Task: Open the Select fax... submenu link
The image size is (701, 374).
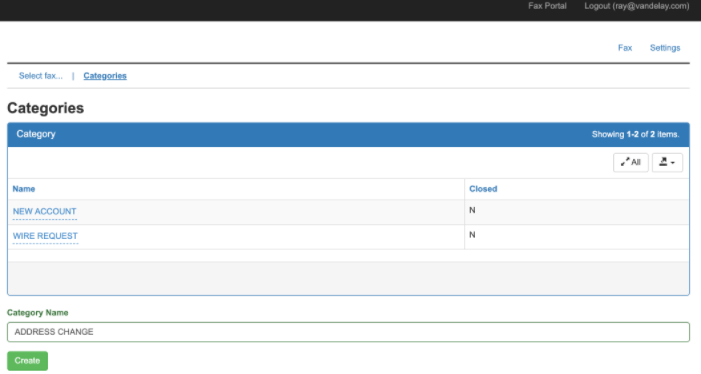Action: pos(41,76)
